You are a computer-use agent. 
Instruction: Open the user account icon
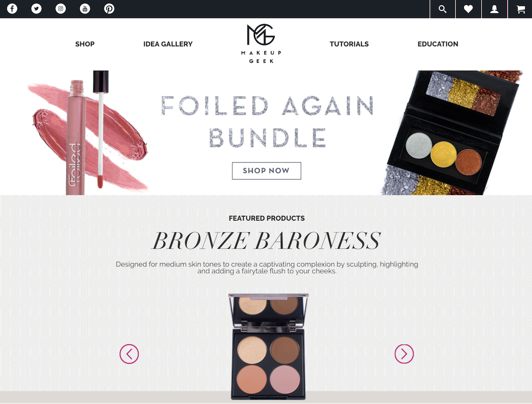coord(494,9)
